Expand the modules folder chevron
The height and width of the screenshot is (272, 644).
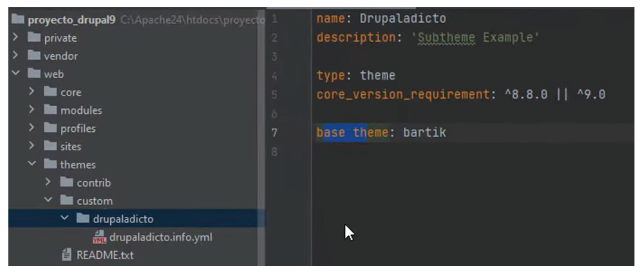click(x=32, y=110)
